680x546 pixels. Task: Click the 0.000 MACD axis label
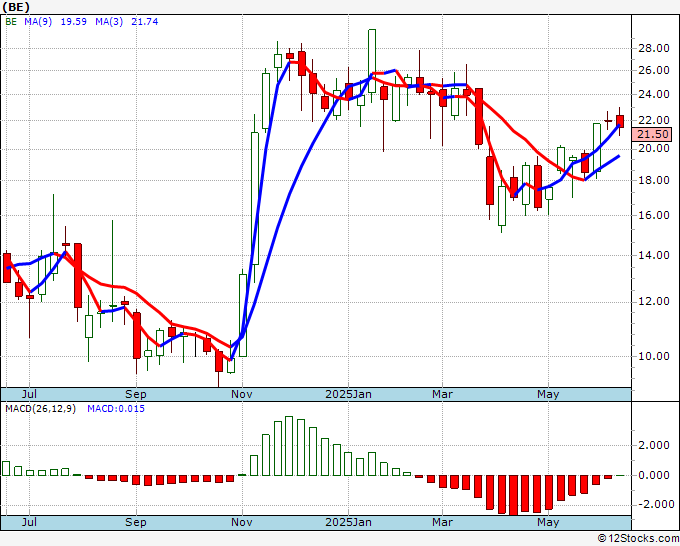pyautogui.click(x=654, y=475)
